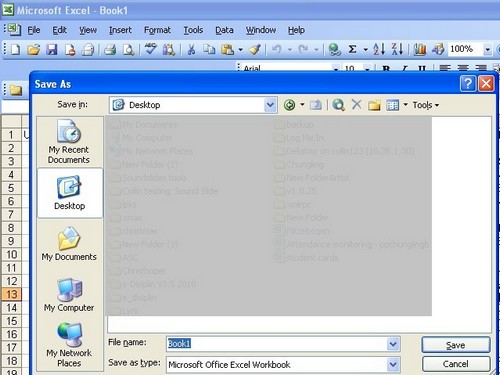Expand the Save in location dropdown

point(270,105)
